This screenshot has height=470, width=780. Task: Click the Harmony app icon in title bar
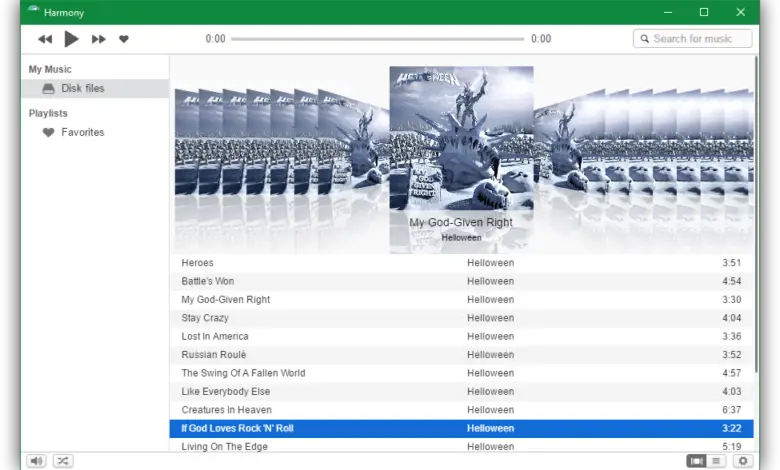33,10
